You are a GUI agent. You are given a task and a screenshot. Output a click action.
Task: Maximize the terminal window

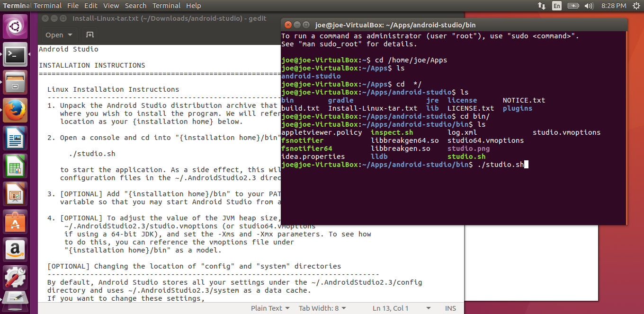(x=306, y=25)
